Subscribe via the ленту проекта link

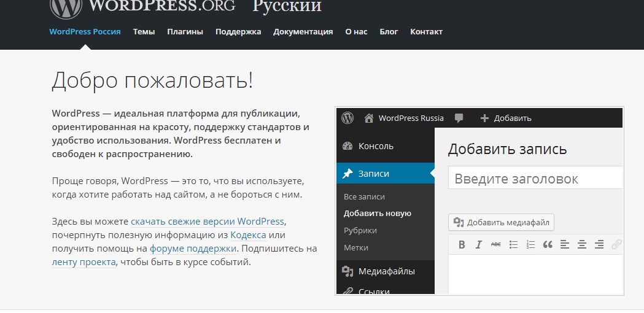pyautogui.click(x=83, y=262)
